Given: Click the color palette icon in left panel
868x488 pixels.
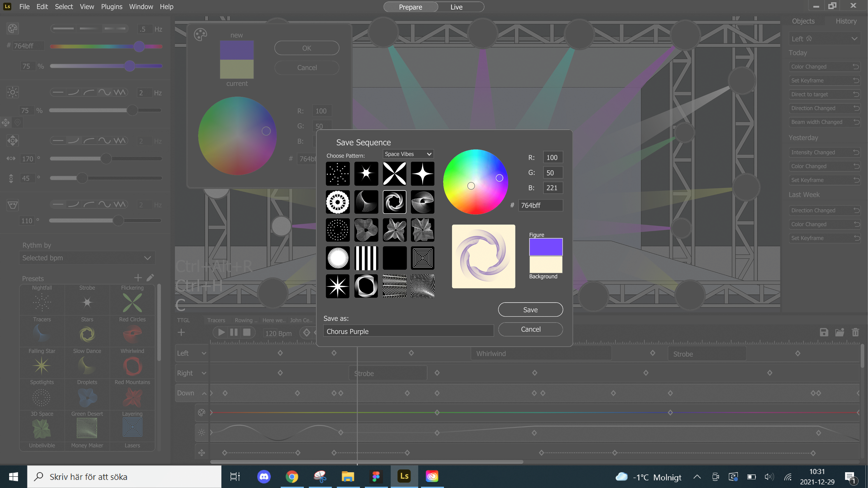Looking at the screenshot, I should tap(12, 29).
